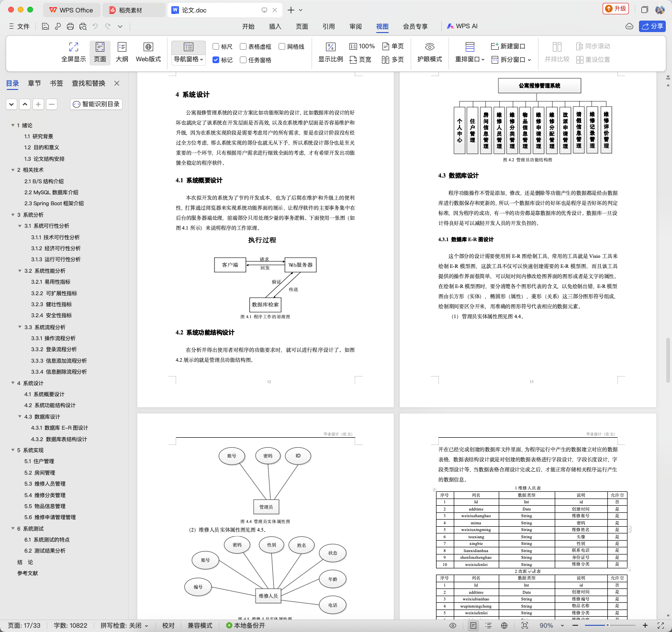Open the spell check (拼写检查) dropdown
Image resolution: width=672 pixels, height=632 pixels.
point(146,626)
